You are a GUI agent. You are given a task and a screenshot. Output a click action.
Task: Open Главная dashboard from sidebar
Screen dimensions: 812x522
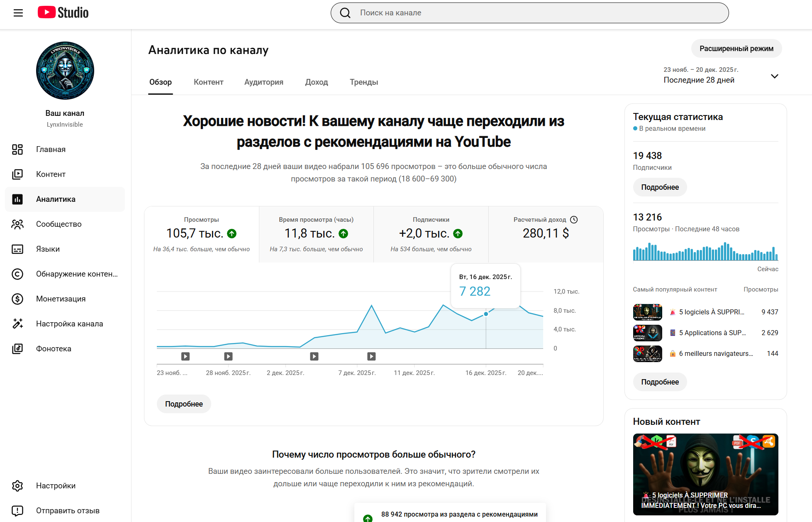tap(51, 149)
